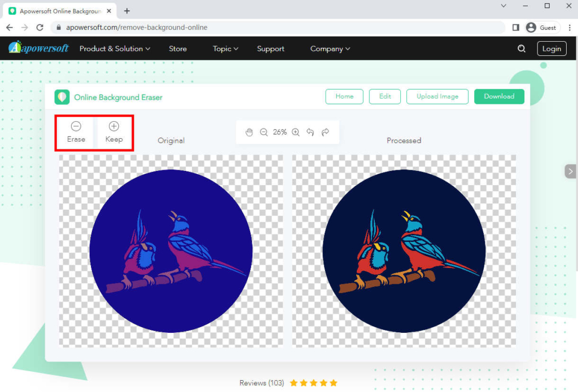Zoom in on the image
578x392 pixels.
point(295,132)
